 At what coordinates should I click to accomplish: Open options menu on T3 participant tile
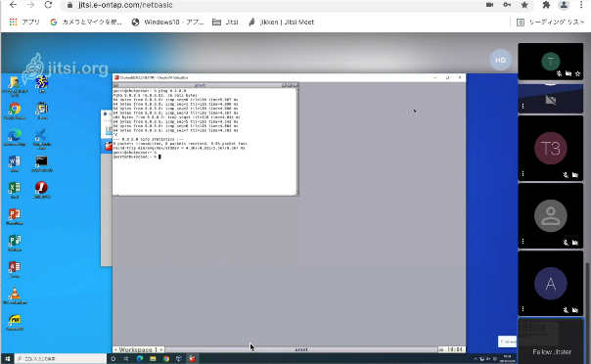pos(523,174)
